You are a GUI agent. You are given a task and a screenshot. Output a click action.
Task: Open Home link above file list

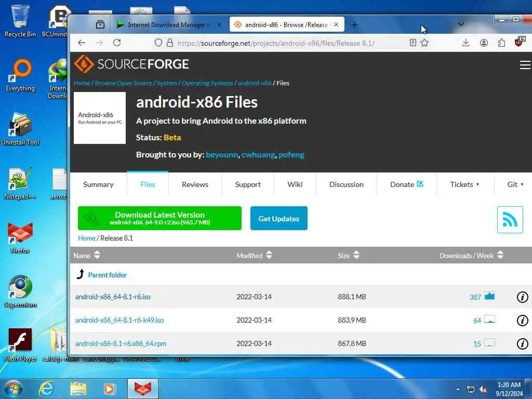87,238
